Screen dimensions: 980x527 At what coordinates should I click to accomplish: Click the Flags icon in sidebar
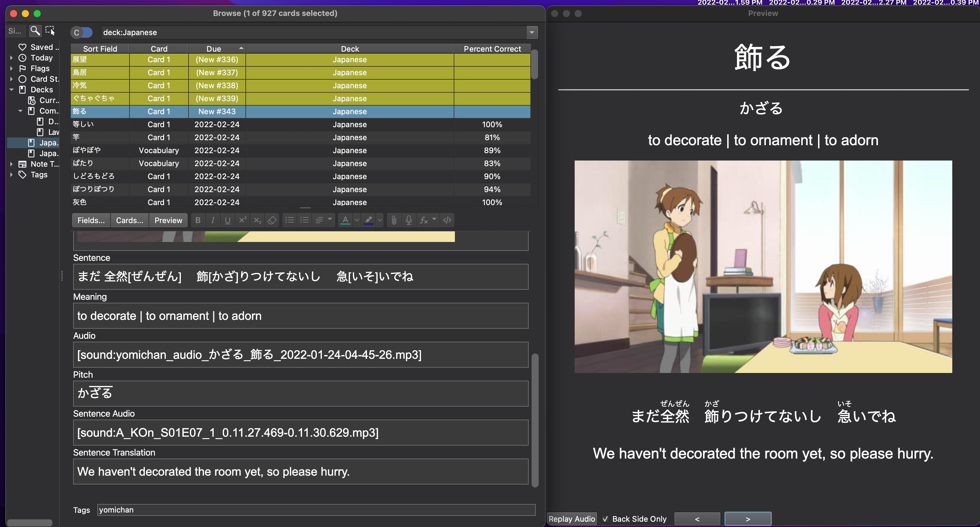[22, 68]
